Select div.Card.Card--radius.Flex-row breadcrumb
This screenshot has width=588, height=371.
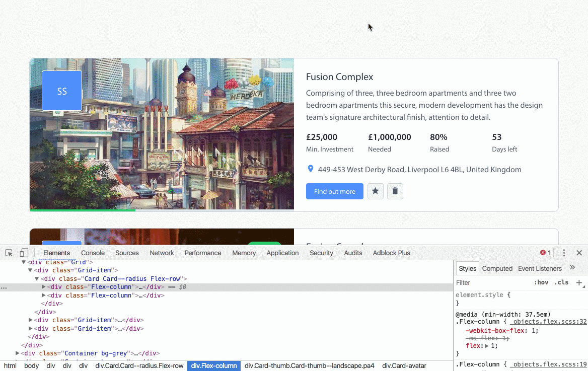pos(139,366)
